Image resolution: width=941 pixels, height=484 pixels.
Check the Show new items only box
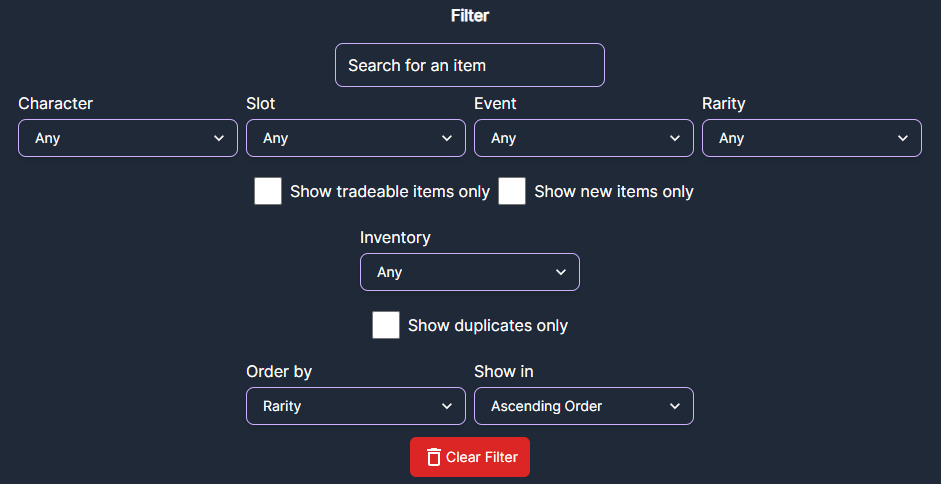point(512,191)
